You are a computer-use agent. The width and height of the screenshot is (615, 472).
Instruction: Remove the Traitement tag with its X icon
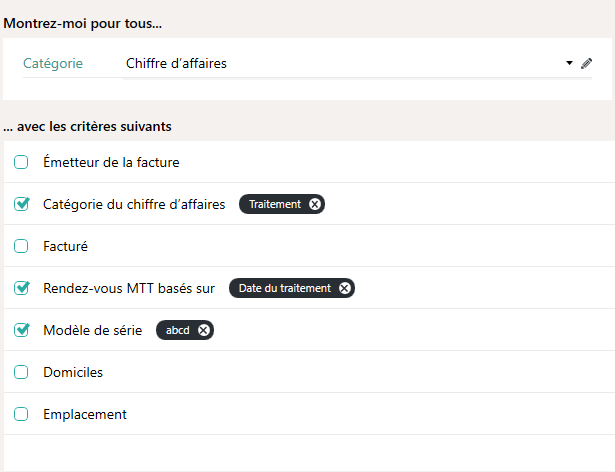coord(315,204)
